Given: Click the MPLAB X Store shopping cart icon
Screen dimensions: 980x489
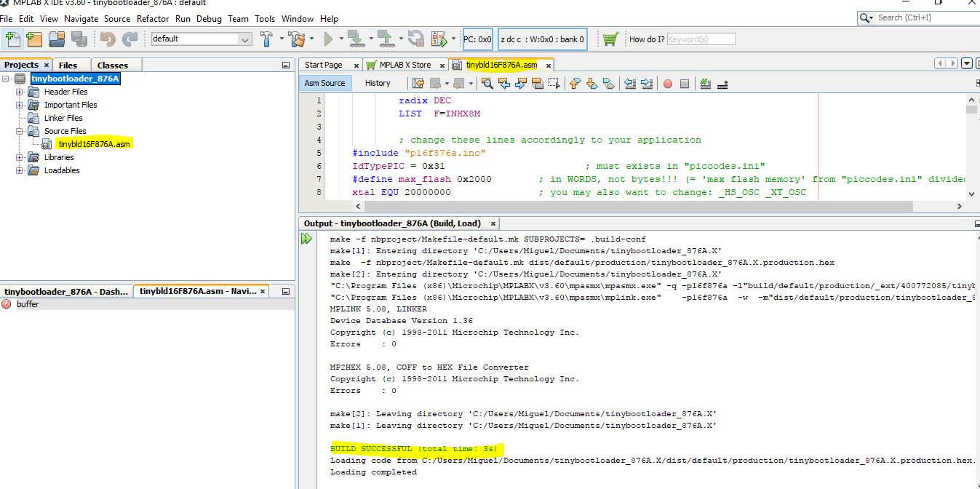Looking at the screenshot, I should point(610,39).
